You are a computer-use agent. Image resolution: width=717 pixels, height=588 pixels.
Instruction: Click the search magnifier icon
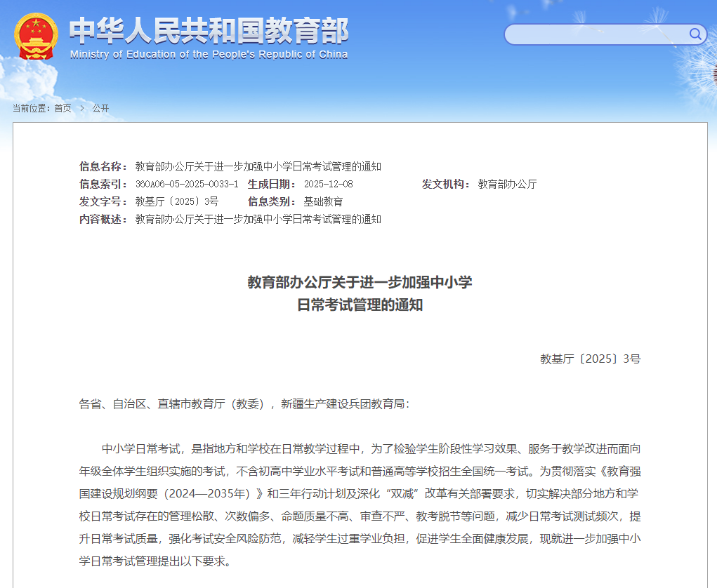(695, 34)
